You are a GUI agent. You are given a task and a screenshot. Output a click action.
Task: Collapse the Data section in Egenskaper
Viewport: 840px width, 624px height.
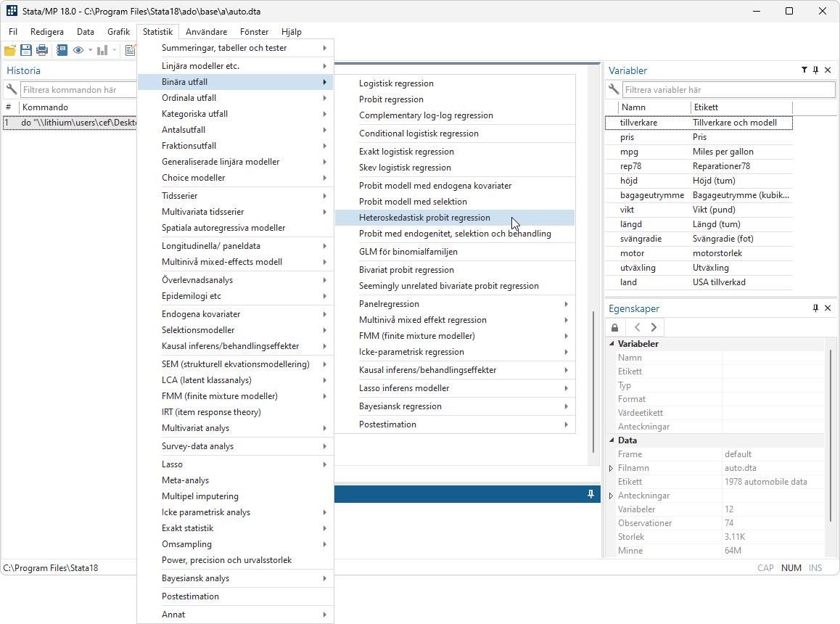pos(612,440)
